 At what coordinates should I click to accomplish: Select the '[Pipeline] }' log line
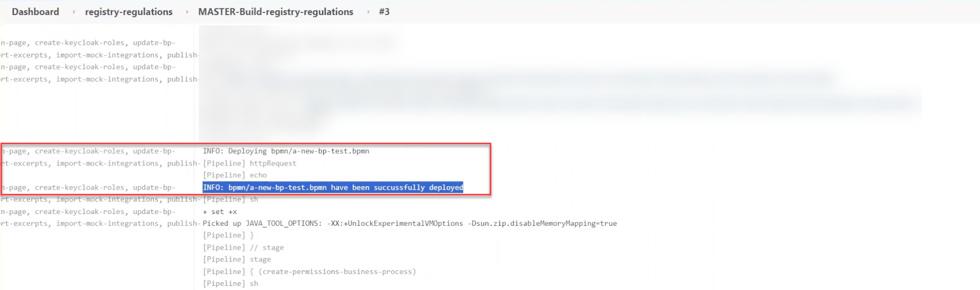(x=228, y=235)
